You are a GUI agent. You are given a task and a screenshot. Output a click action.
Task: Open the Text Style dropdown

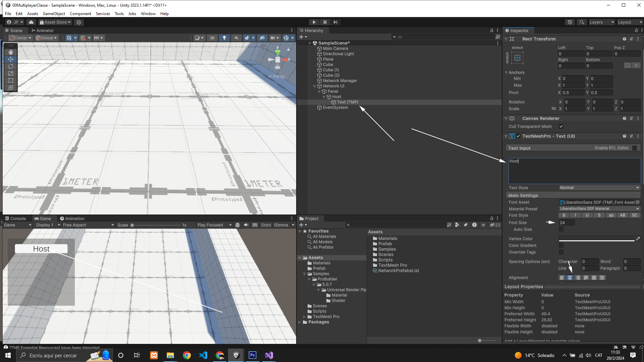599,188
